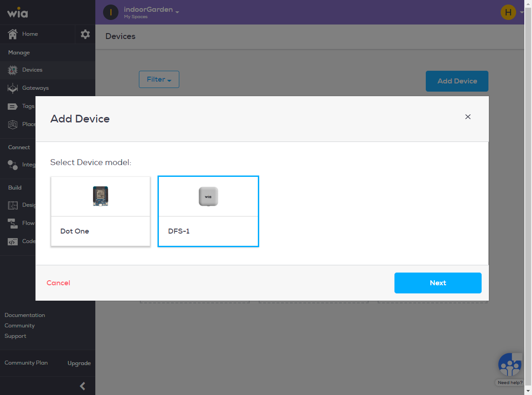Go to Home in sidebar
This screenshot has height=395, width=532.
[37, 34]
